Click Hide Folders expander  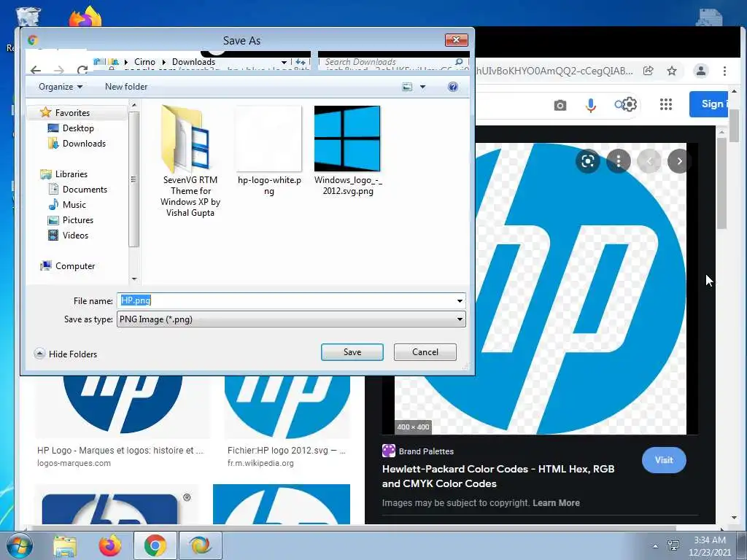point(66,354)
